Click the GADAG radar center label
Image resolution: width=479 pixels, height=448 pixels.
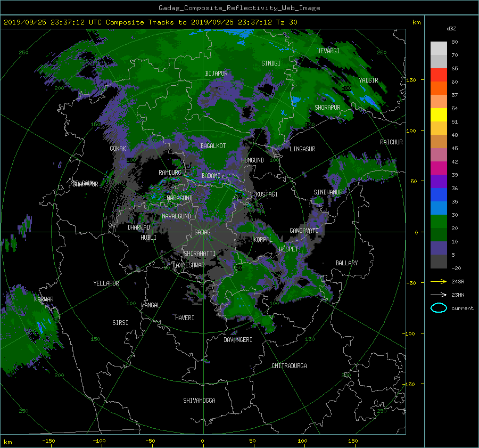(202, 232)
